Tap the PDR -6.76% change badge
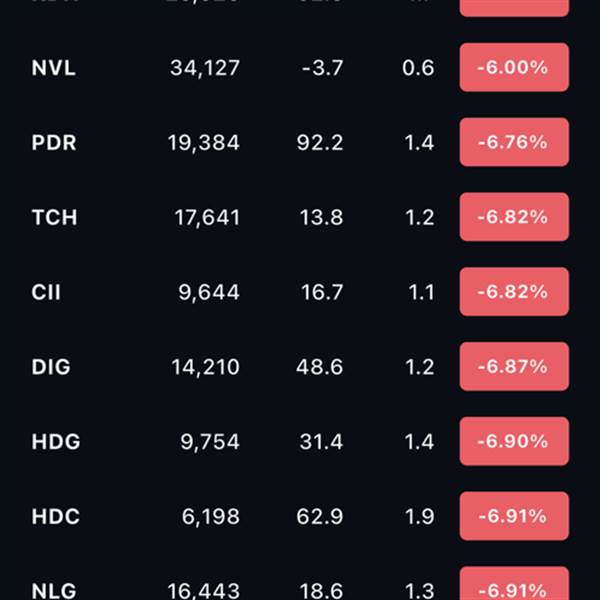The height and width of the screenshot is (600, 600). [514, 142]
